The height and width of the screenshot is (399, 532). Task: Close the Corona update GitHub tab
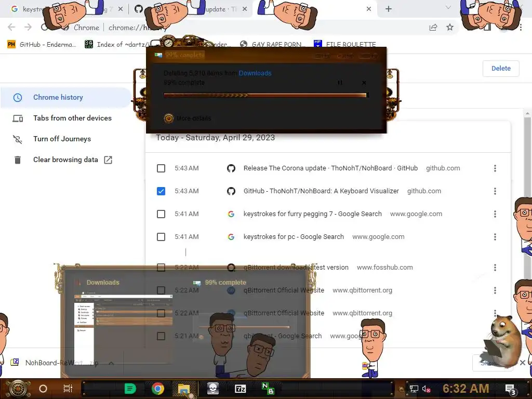coord(245,9)
